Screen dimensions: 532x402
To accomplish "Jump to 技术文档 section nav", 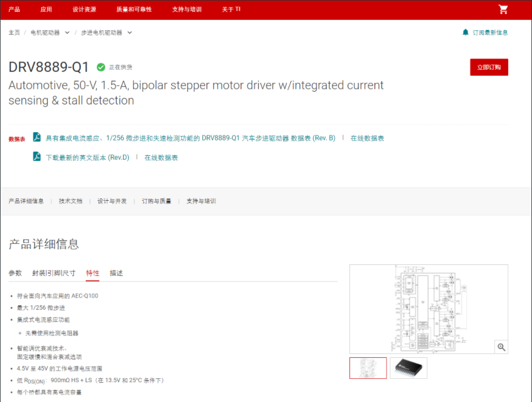I will click(71, 201).
